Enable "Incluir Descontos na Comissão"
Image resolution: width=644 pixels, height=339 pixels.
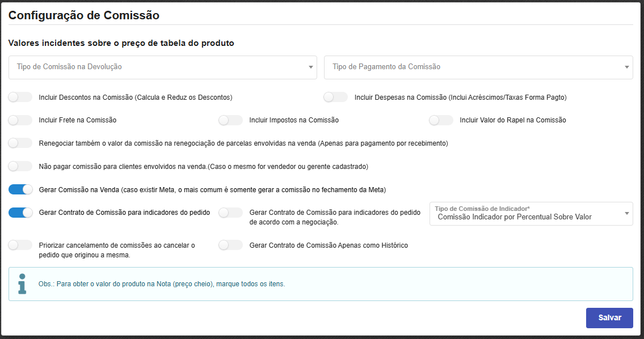20,97
